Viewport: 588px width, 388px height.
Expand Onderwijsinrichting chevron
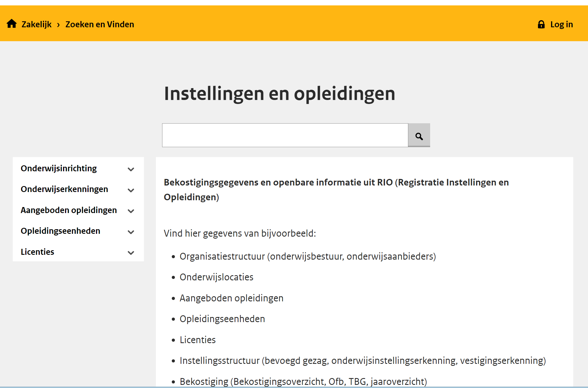(x=131, y=169)
